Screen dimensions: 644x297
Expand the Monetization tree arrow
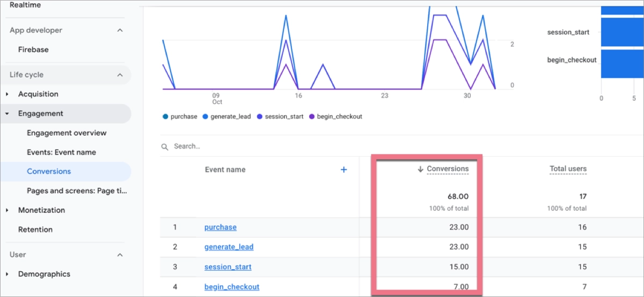tap(7, 210)
